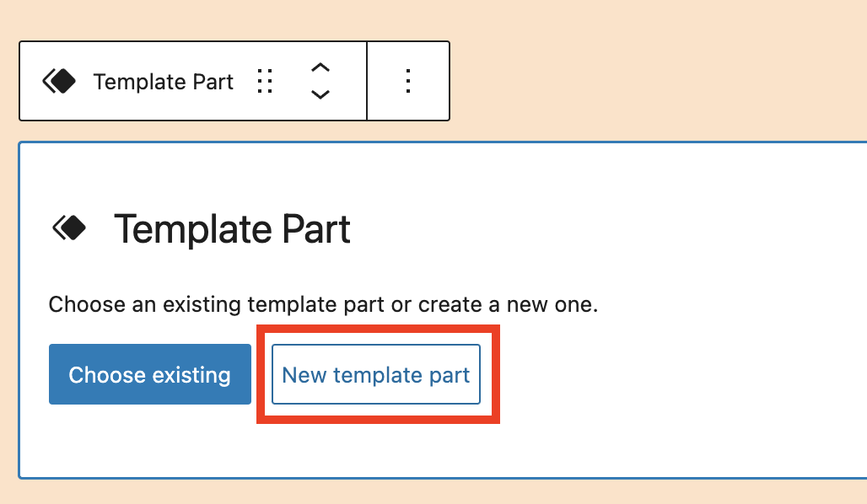The width and height of the screenshot is (867, 504).
Task: Click the peach canvas right of the toolbar
Action: tap(658, 81)
